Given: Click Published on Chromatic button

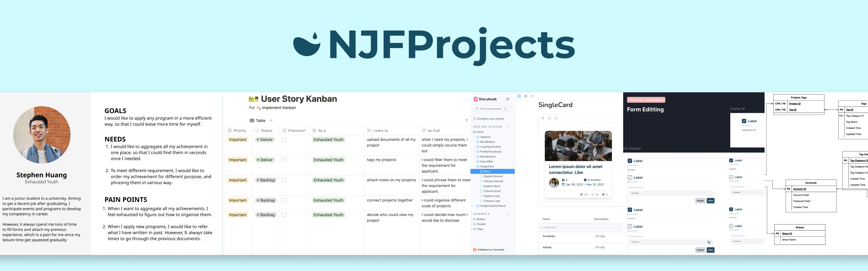Looking at the screenshot, I should [489, 250].
